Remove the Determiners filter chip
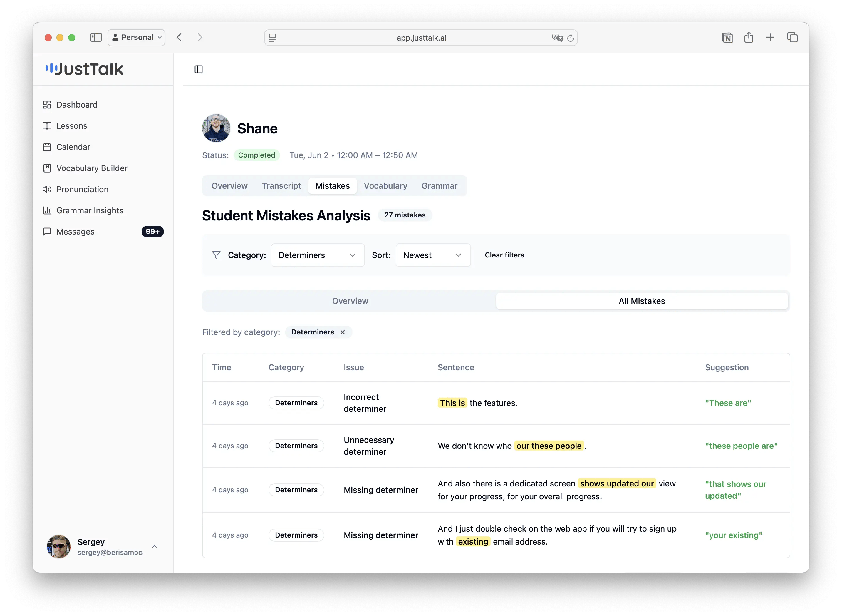Screen dimensions: 842x616 (x=343, y=332)
